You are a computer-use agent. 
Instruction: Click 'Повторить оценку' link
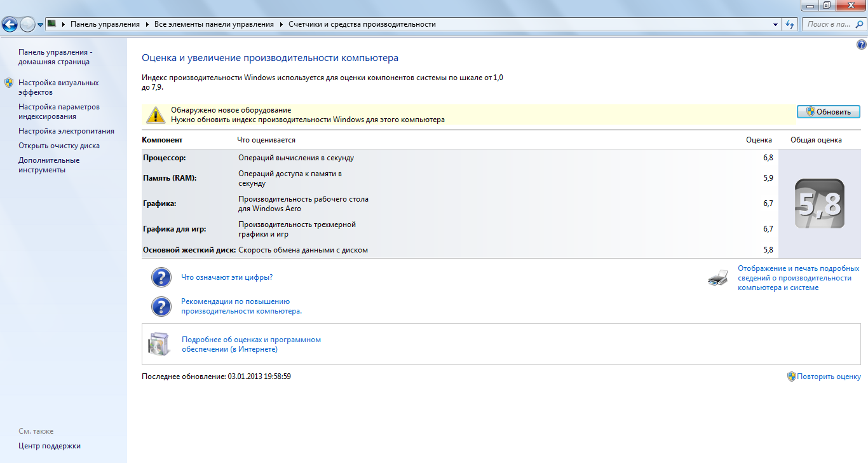(829, 377)
